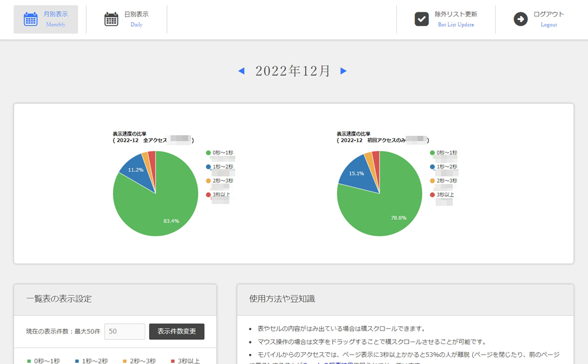588x364 pixels.
Task: Click the Logout arrow icon
Action: tap(520, 19)
